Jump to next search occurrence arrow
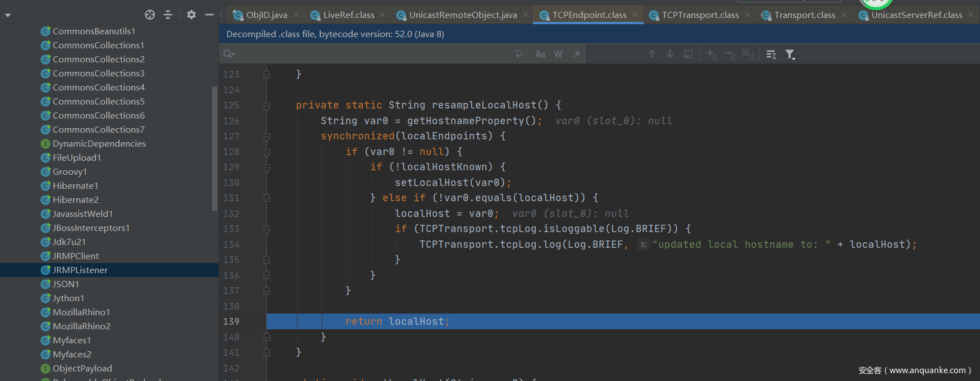Image resolution: width=980 pixels, height=381 pixels. 670,54
